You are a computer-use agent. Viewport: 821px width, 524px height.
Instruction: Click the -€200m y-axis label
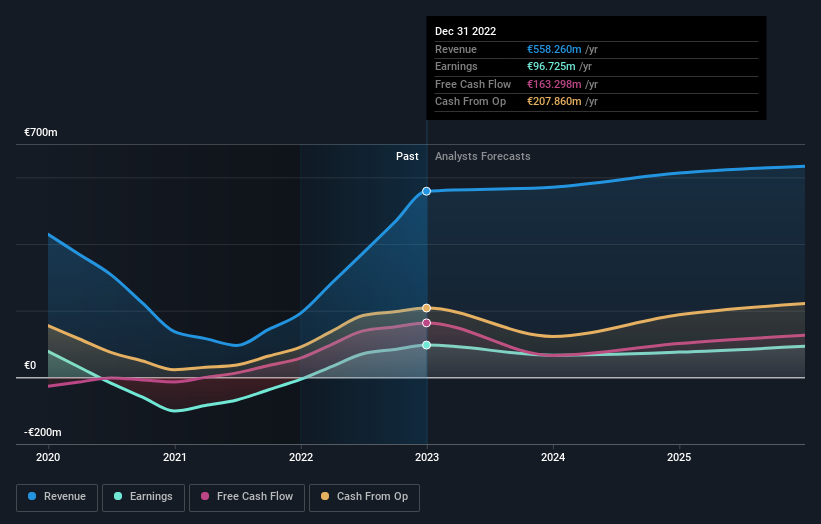[42, 432]
